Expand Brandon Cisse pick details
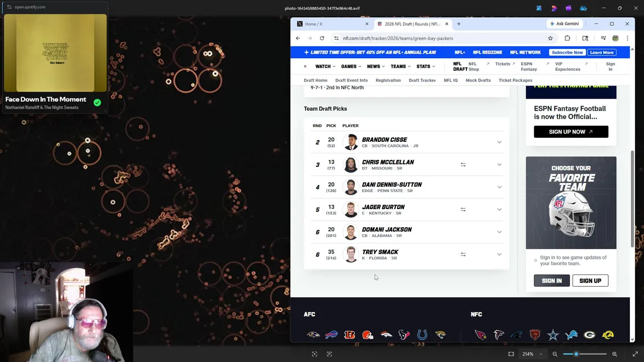644x362 pixels. 499,142
